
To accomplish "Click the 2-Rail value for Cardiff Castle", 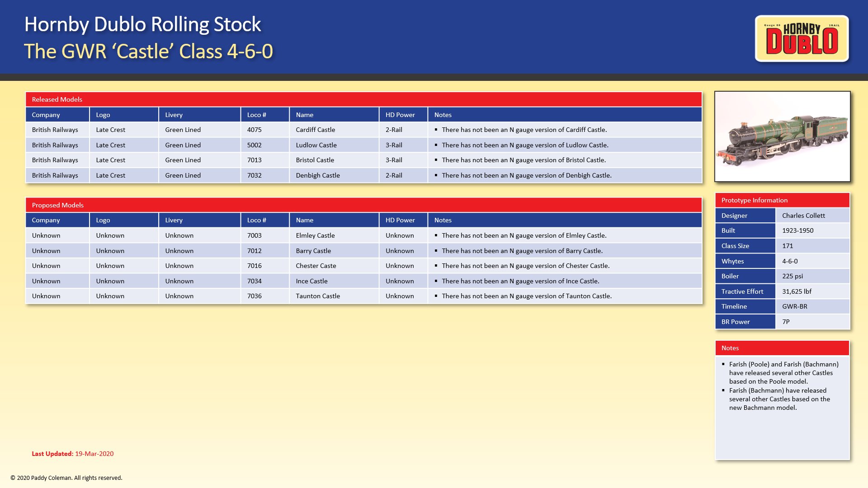I will [x=394, y=130].
